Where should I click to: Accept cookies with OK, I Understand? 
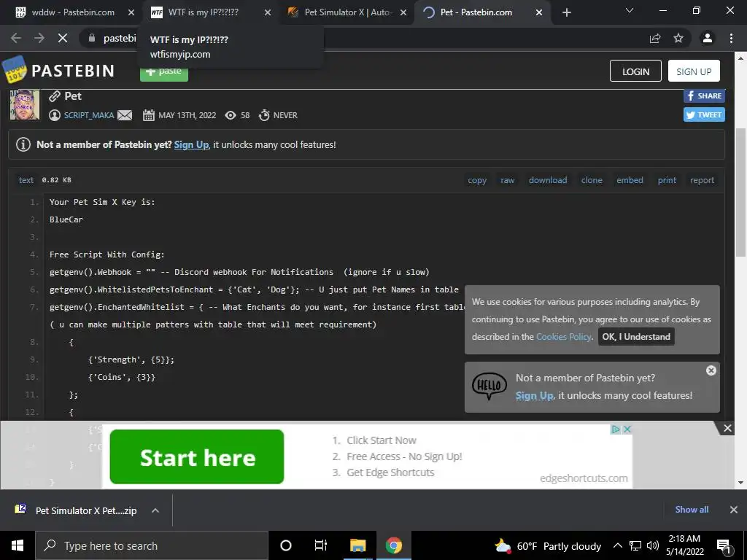pos(636,337)
